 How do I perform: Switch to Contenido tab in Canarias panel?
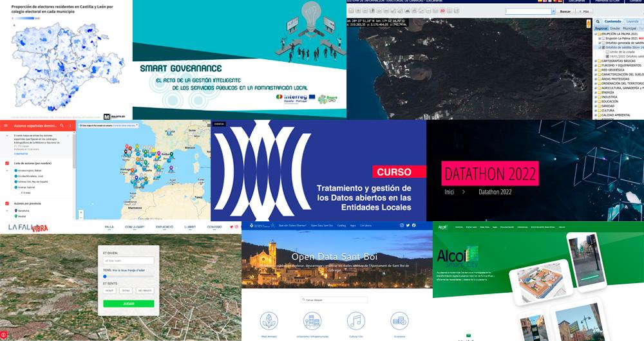point(613,21)
